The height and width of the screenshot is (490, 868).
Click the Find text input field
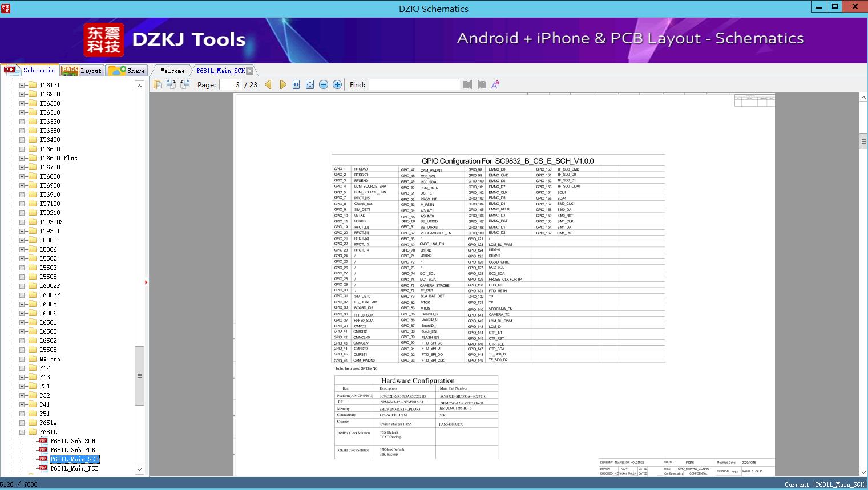pos(414,84)
